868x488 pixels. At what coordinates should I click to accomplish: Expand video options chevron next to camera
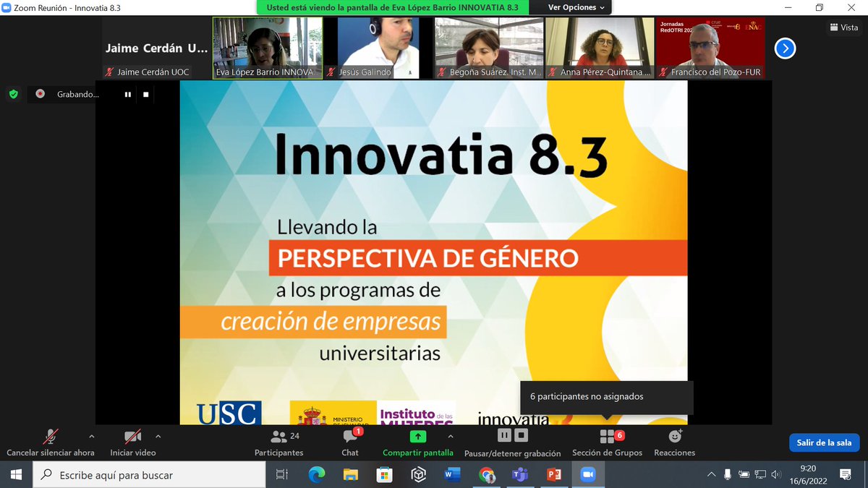(x=158, y=437)
